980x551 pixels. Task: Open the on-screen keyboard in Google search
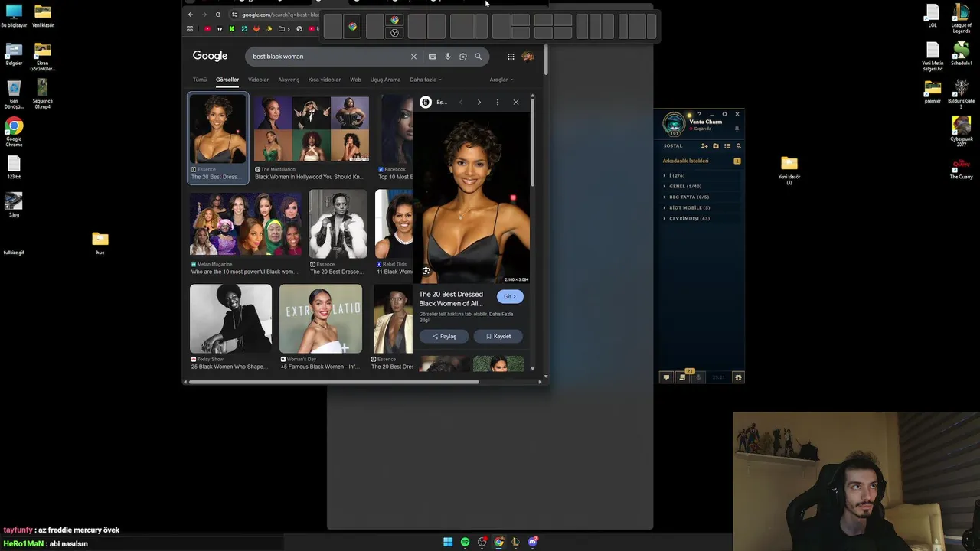click(433, 56)
